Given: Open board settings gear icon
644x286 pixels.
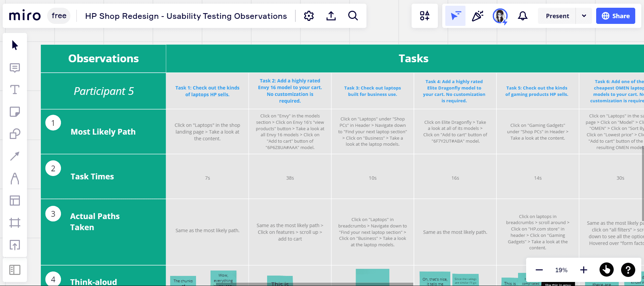Looking at the screenshot, I should click(x=309, y=16).
